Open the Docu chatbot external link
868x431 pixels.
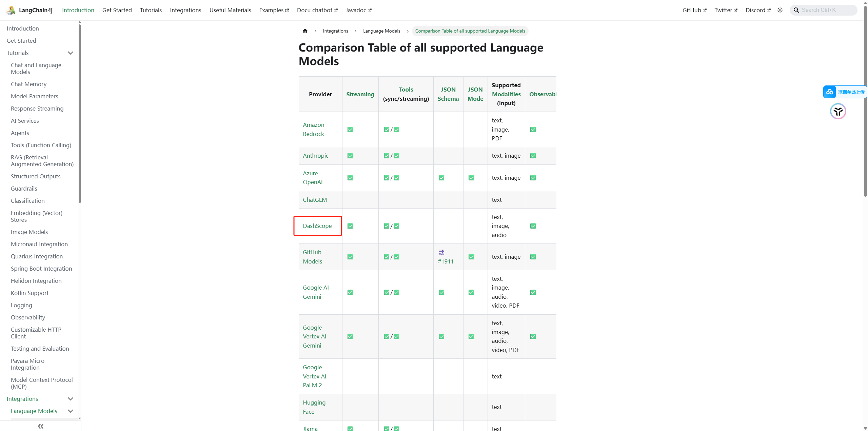tap(317, 10)
